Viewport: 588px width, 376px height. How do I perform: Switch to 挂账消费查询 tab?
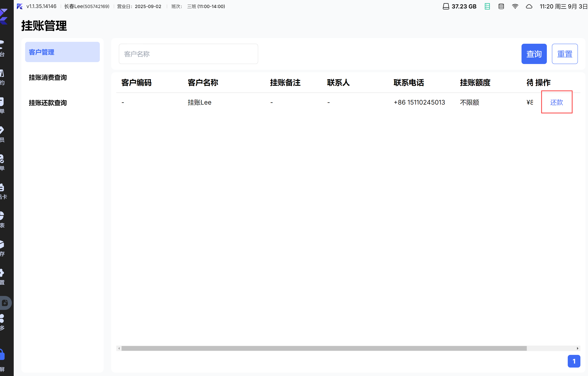coord(48,78)
